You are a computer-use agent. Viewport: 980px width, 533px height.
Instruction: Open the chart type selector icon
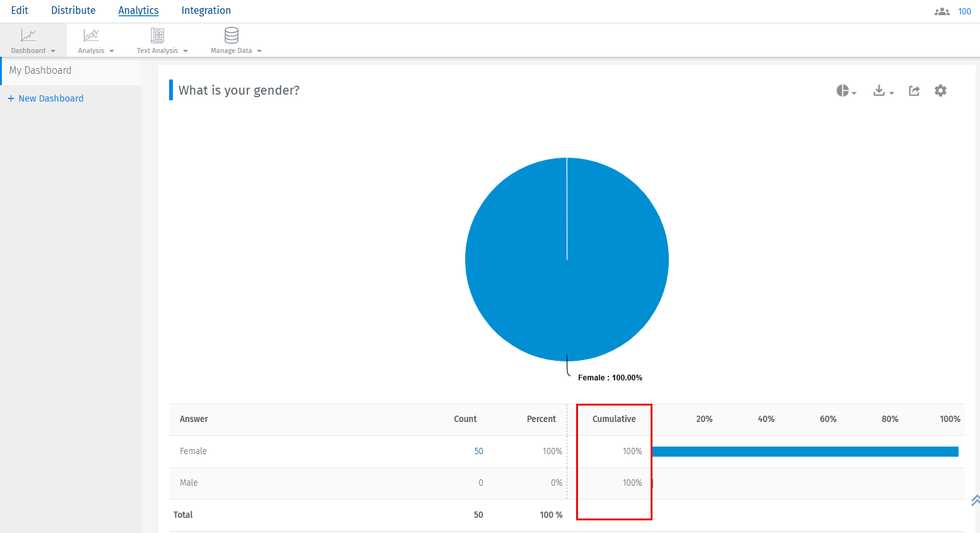click(x=844, y=90)
